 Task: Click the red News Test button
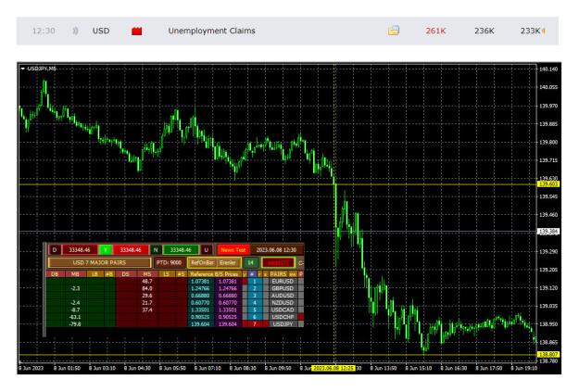tap(233, 250)
